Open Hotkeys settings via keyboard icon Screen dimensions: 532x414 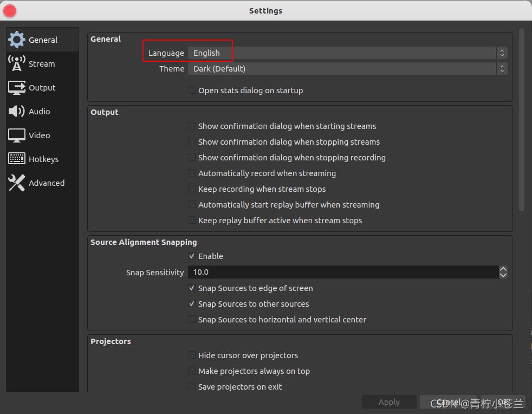click(x=16, y=159)
